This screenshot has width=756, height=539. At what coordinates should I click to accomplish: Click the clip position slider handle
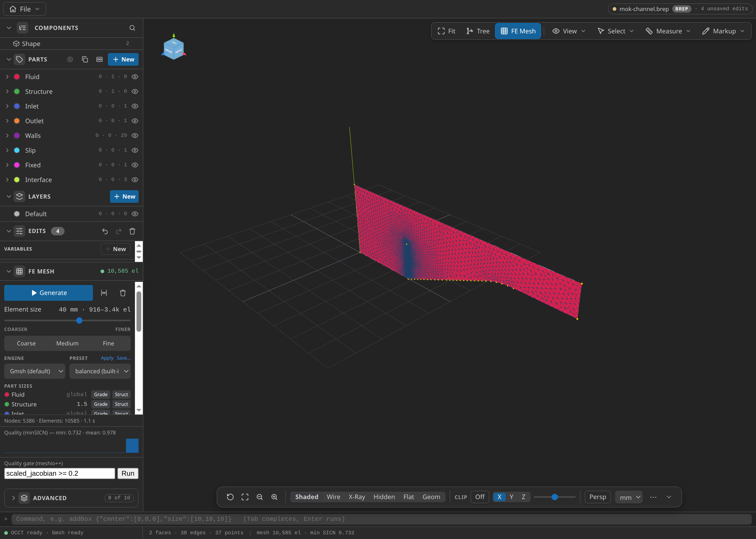[555, 497]
